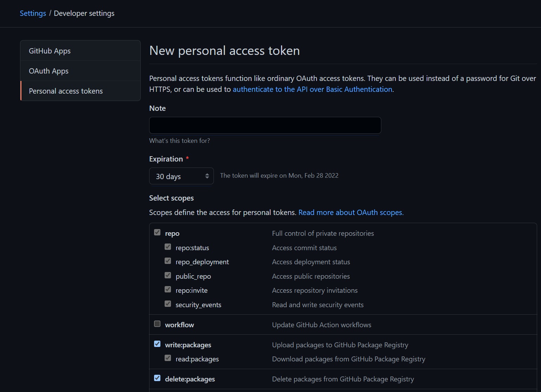This screenshot has height=392, width=541.
Task: Toggle the repo scope checkbox
Action: pos(157,233)
